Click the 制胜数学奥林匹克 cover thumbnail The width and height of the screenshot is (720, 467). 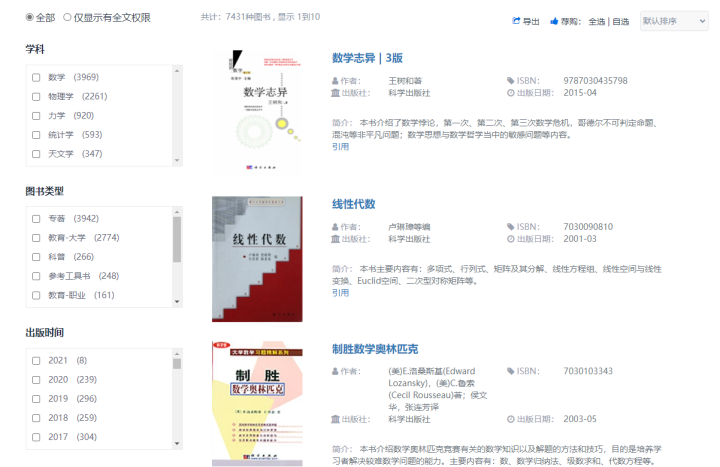pos(257,404)
